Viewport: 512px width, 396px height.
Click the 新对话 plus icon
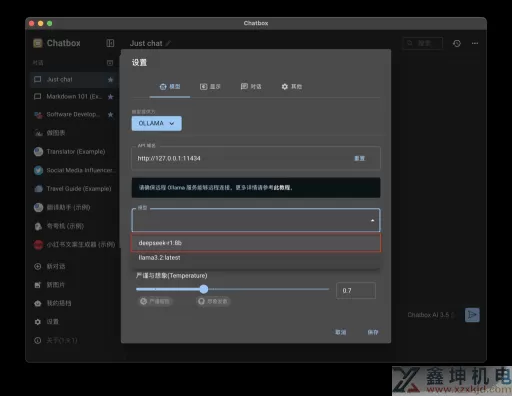[38, 266]
